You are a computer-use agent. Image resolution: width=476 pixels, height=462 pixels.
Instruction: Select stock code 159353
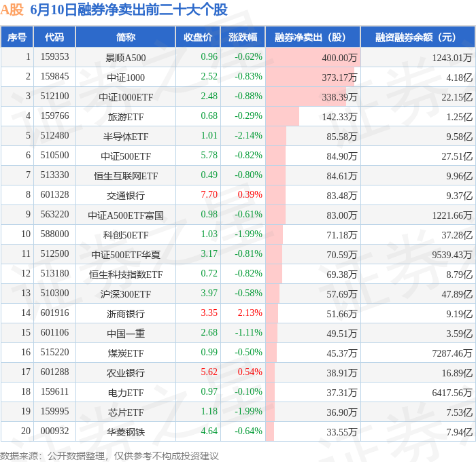tap(54, 56)
